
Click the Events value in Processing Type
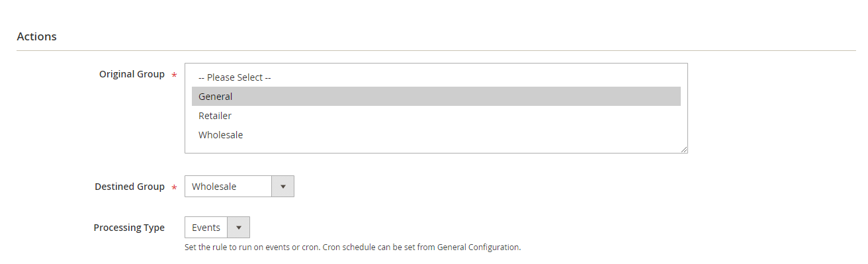(x=206, y=228)
